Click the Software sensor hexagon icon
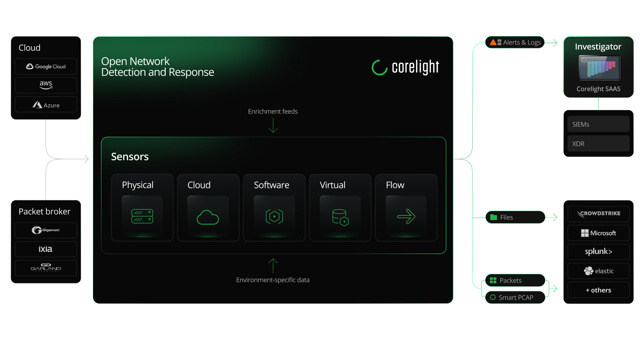The height and width of the screenshot is (340, 644). coord(274,216)
